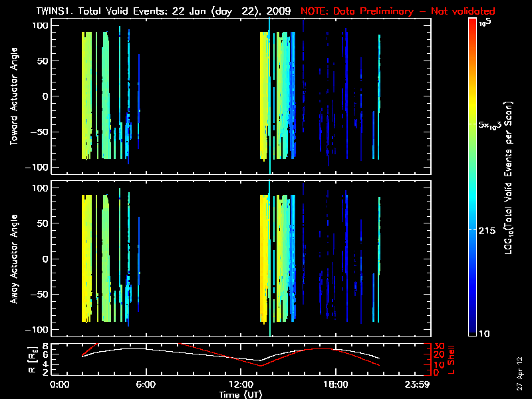Click the 'Away Actuator Angle' axis label

(13, 259)
